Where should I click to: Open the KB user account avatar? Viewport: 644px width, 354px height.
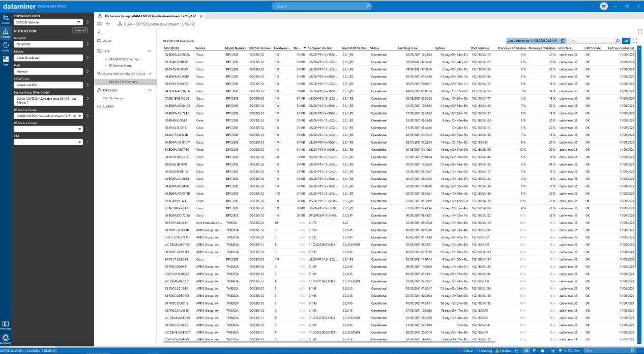pos(603,6)
